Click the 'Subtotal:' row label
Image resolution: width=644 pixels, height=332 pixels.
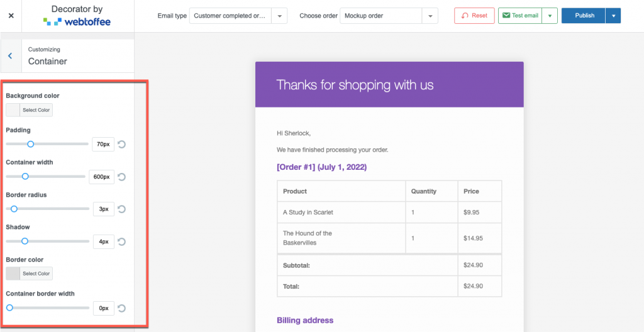pyautogui.click(x=296, y=265)
